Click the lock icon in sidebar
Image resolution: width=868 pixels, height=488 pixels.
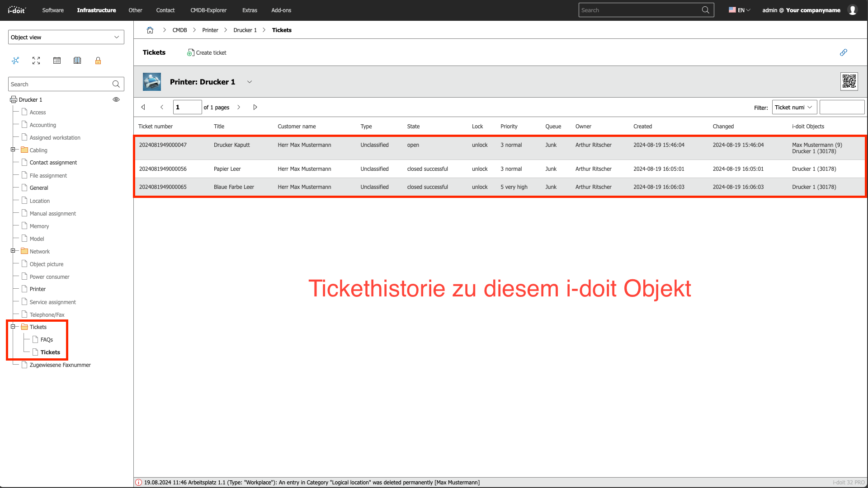(98, 61)
